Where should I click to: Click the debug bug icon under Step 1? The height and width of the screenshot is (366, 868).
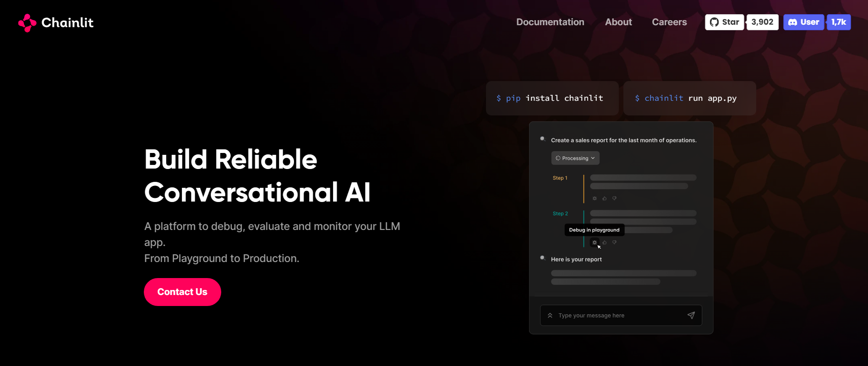(x=595, y=198)
